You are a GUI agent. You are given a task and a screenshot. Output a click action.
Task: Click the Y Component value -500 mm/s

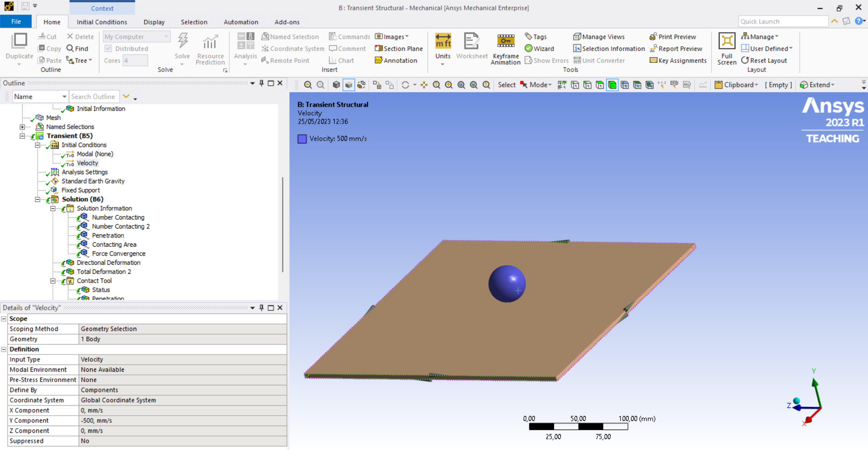click(x=183, y=421)
